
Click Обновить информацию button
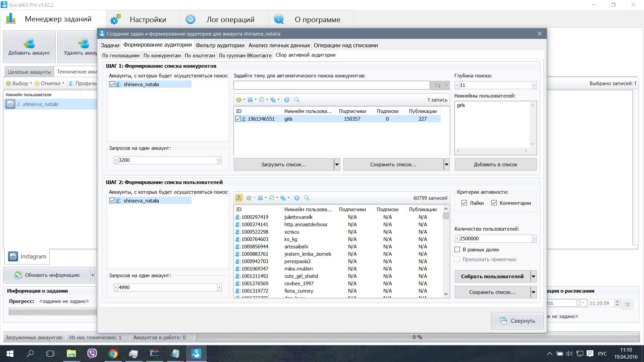click(x=47, y=275)
